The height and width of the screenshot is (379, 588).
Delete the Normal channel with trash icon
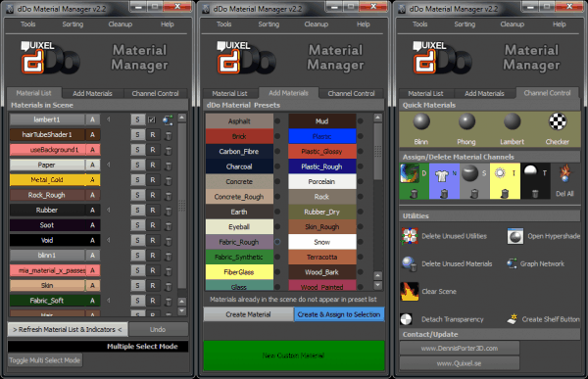click(x=444, y=194)
